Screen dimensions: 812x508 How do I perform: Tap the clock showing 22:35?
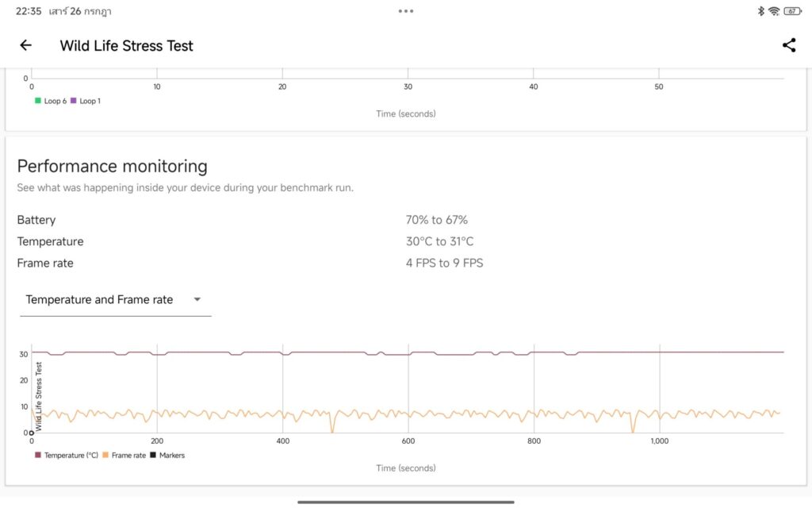[29, 11]
